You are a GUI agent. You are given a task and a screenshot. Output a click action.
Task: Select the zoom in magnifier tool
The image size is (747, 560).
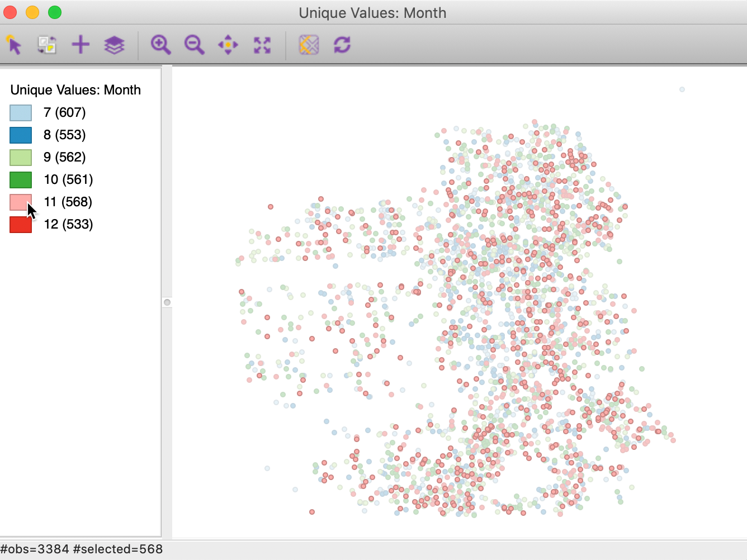160,45
